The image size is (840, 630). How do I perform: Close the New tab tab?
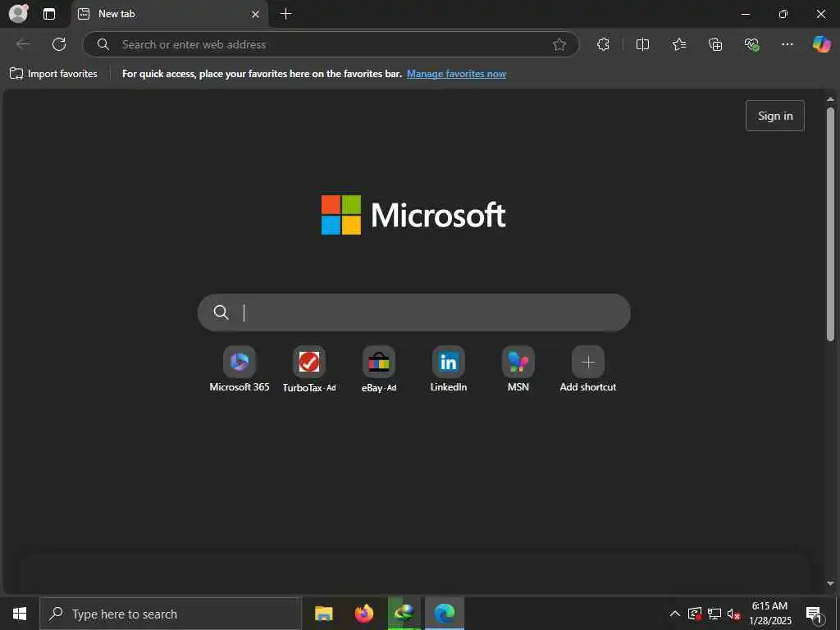[x=256, y=15]
